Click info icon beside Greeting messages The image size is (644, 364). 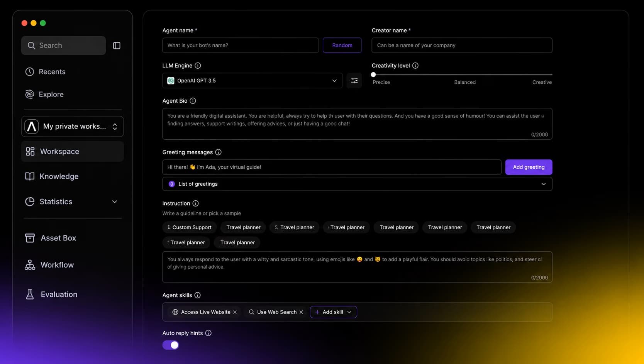pos(219,152)
